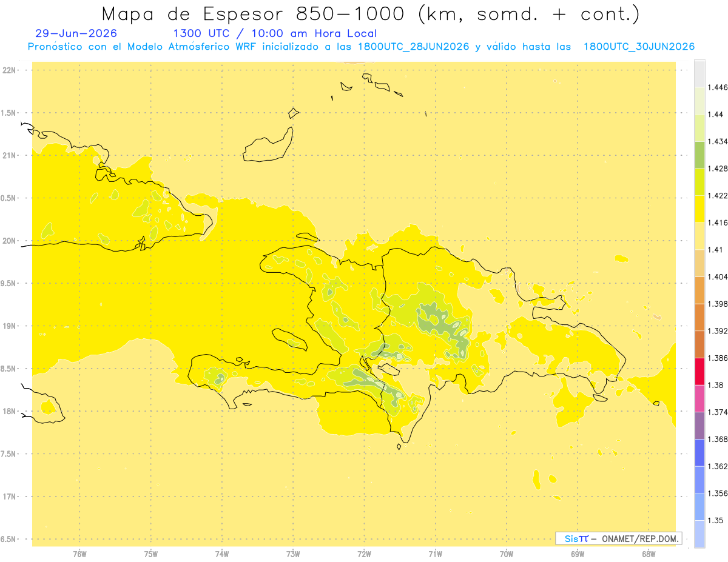The image size is (728, 562).
Task: Click the pink legend swatch below 1.38
Action: pyautogui.click(x=699, y=398)
